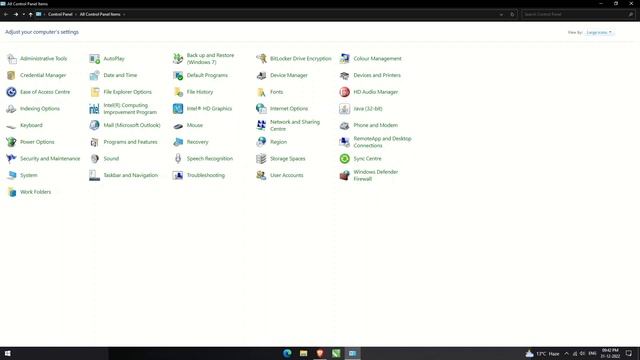Click the Control Panel breadcrumb
Screen dimensions: 640x360
pyautogui.click(x=60, y=14)
